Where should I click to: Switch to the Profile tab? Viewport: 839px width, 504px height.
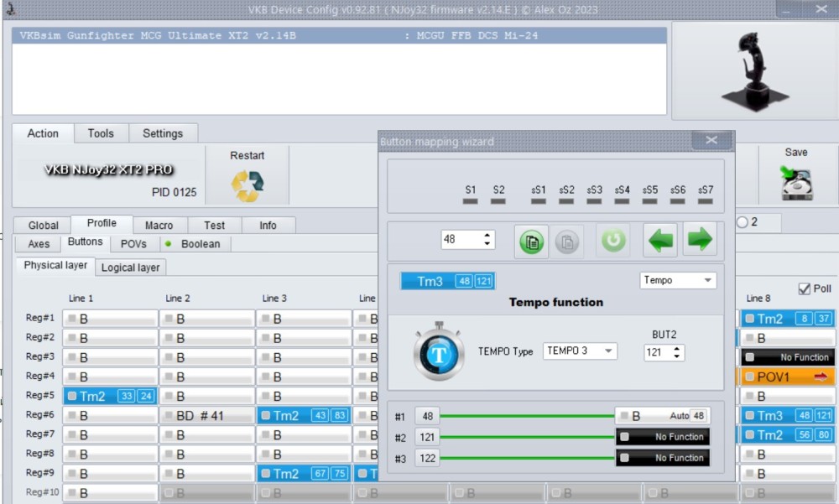102,223
